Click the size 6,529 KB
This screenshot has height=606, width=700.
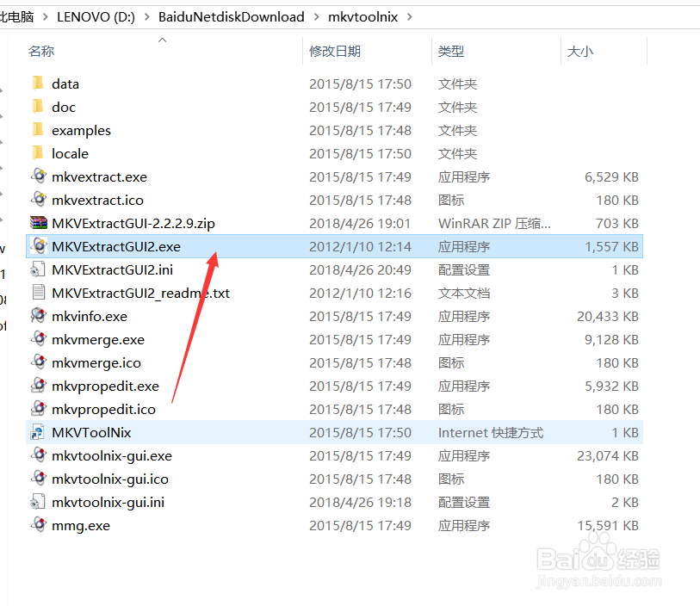coord(611,176)
